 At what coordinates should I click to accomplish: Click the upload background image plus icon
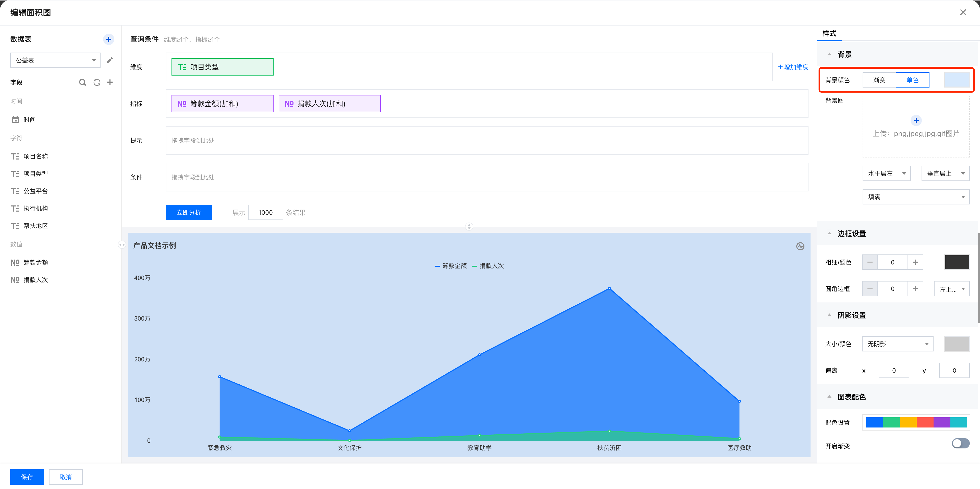coord(916,121)
